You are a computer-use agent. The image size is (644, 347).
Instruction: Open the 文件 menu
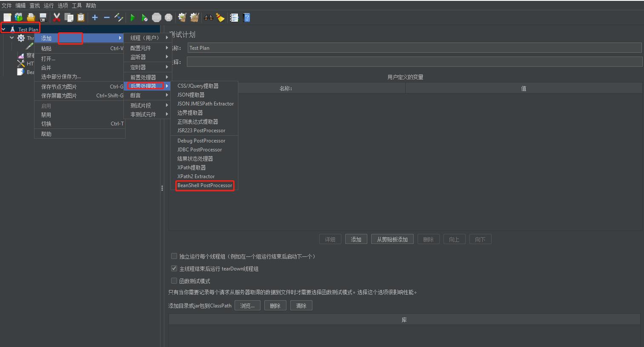point(6,6)
